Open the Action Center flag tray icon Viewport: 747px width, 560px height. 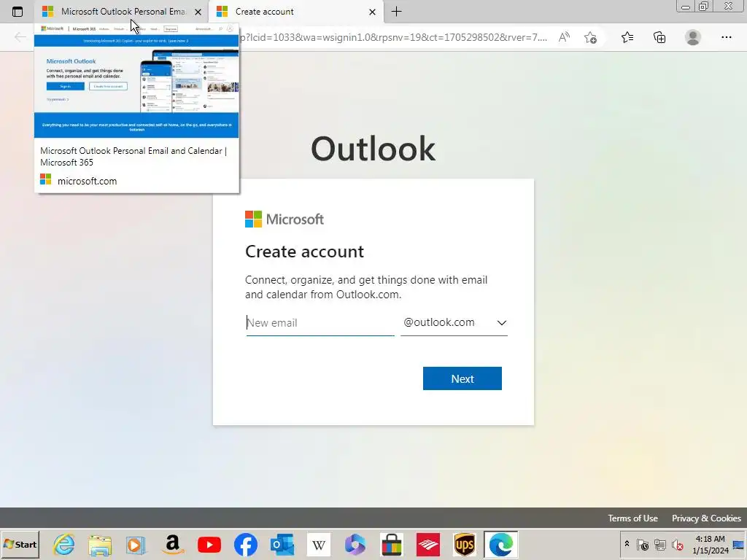pyautogui.click(x=643, y=544)
